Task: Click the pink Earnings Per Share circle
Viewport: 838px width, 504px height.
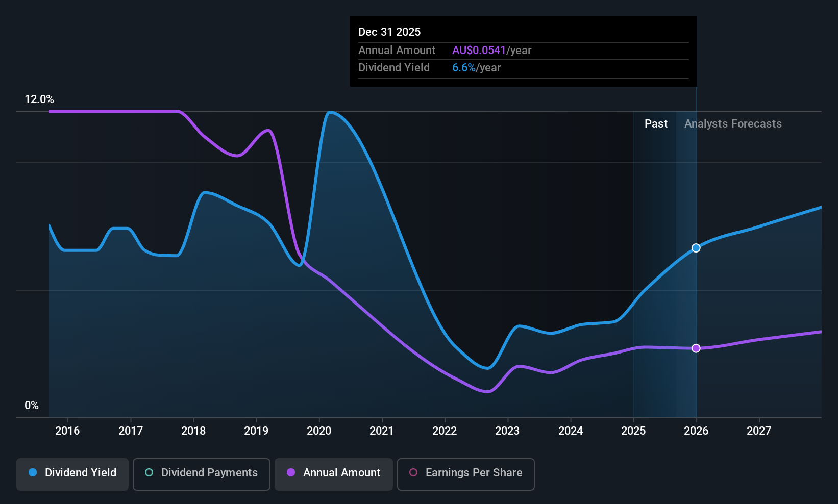Action: point(413,472)
